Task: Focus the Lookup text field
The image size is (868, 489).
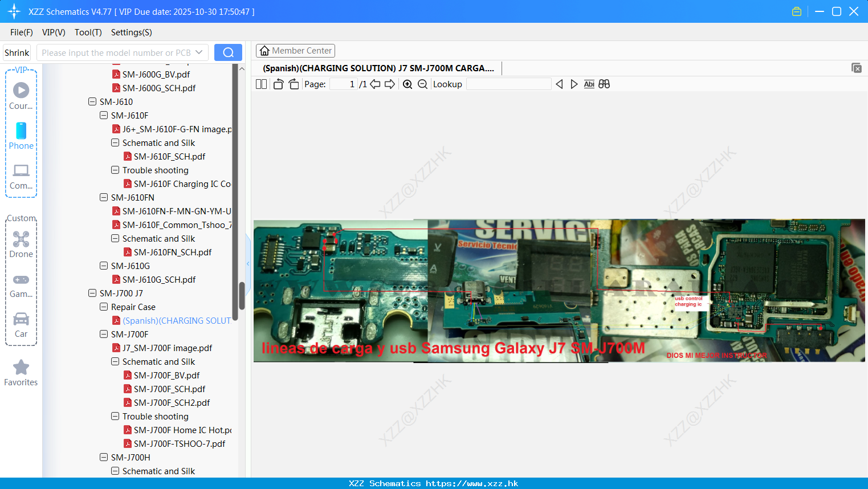Action: (509, 84)
